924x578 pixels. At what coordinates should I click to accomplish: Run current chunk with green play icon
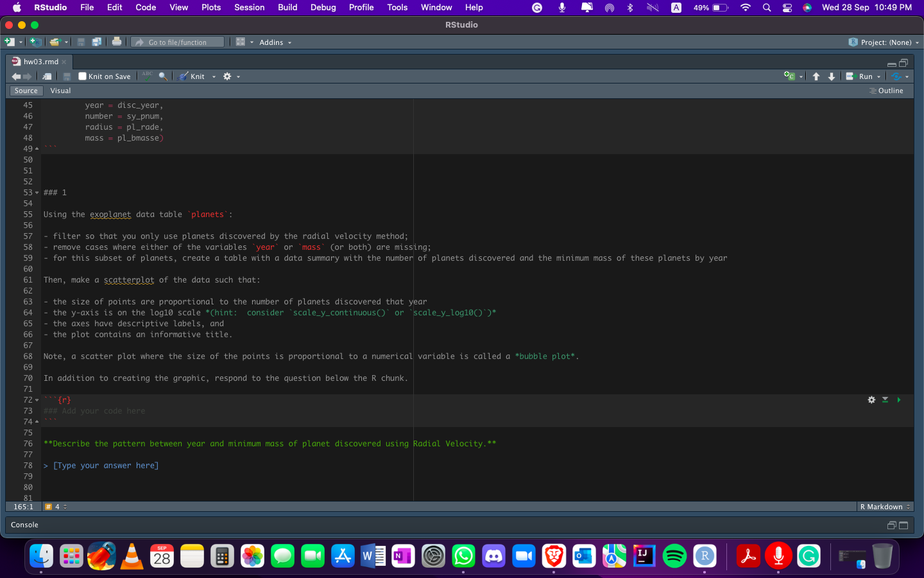[x=899, y=399]
